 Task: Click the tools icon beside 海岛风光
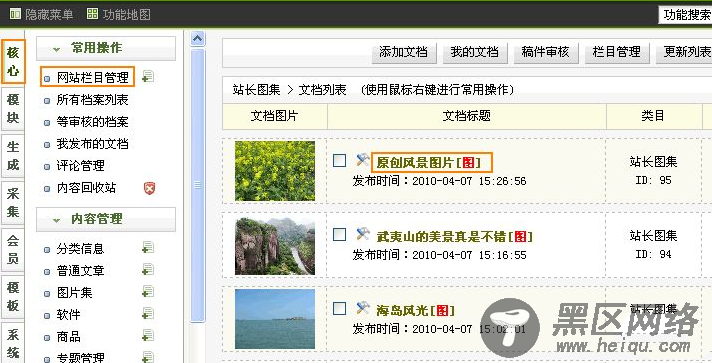click(362, 308)
